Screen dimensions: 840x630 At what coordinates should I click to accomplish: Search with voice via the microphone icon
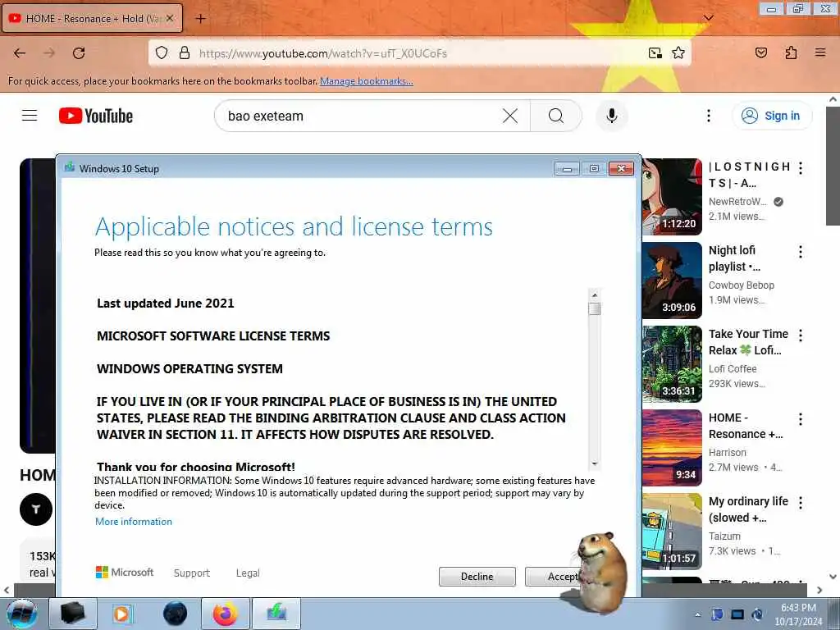tap(611, 116)
